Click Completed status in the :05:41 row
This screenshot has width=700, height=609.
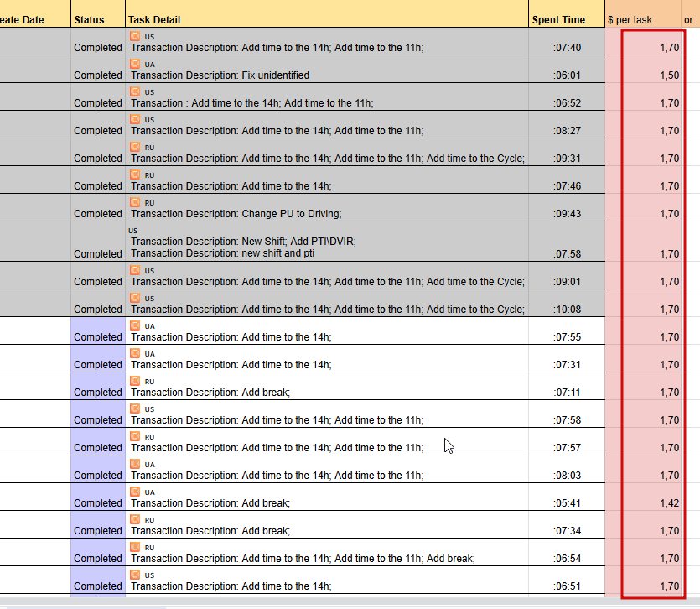(x=98, y=503)
